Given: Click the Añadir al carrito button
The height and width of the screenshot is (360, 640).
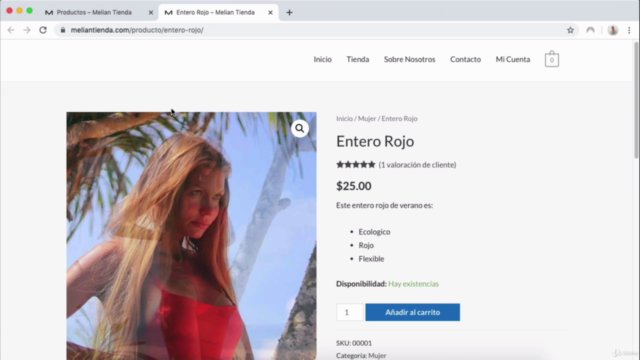Looking at the screenshot, I should 413,312.
